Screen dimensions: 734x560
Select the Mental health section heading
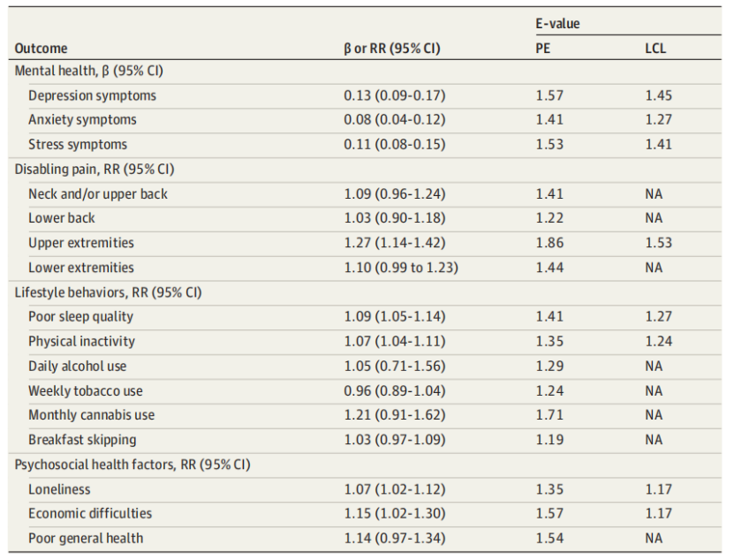[x=89, y=71]
